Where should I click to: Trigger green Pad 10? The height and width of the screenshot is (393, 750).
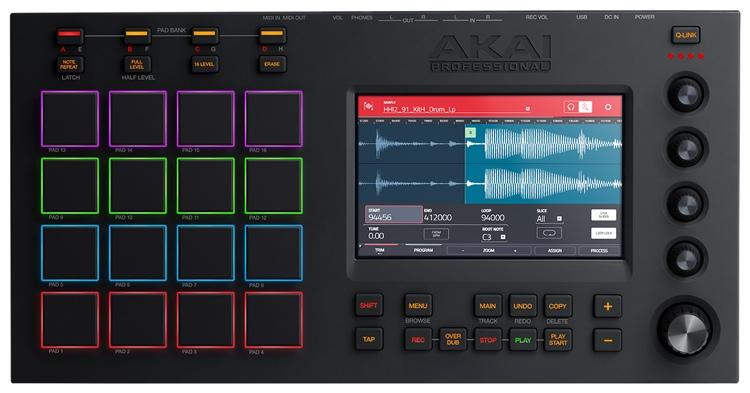[x=138, y=186]
